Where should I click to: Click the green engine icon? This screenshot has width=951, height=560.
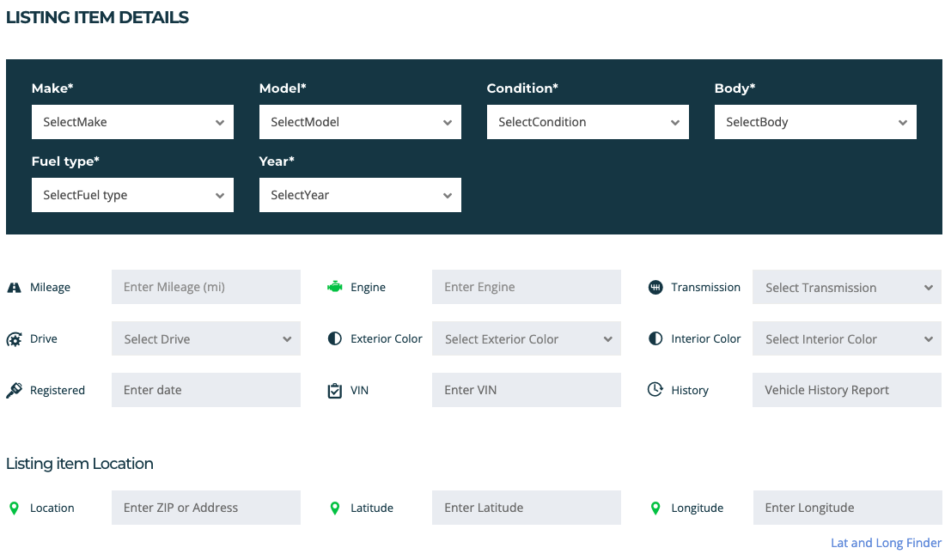[335, 287]
